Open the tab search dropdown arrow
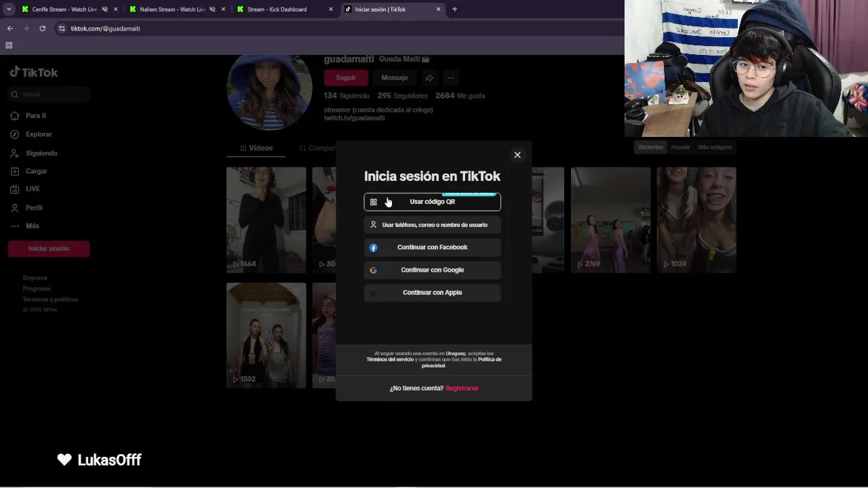Screen dimensions: 868x488 click(x=9, y=9)
